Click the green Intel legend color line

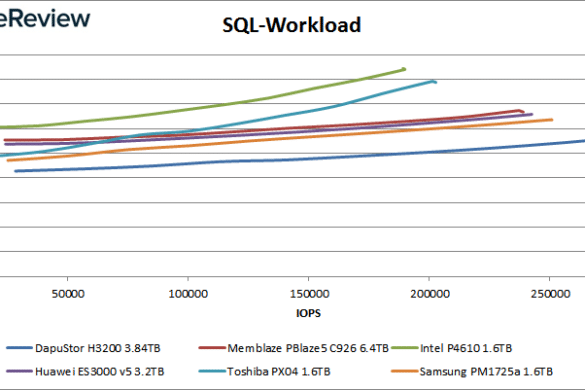click(x=404, y=348)
